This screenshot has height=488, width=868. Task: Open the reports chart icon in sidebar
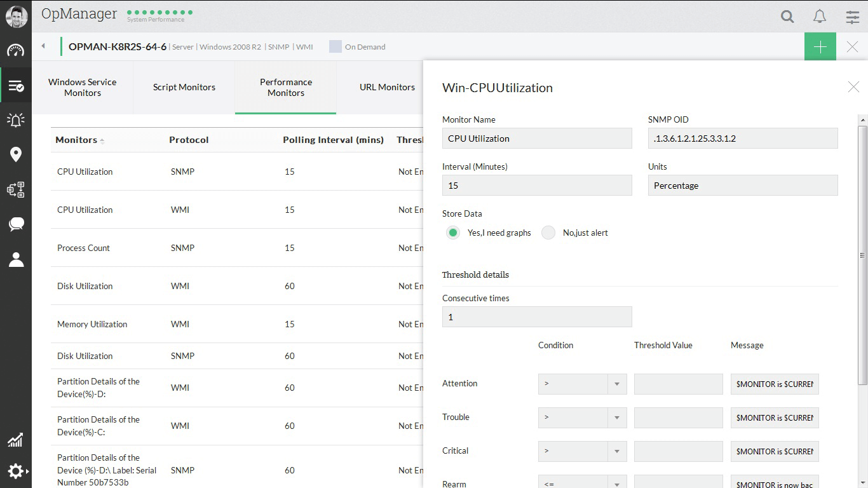(16, 440)
